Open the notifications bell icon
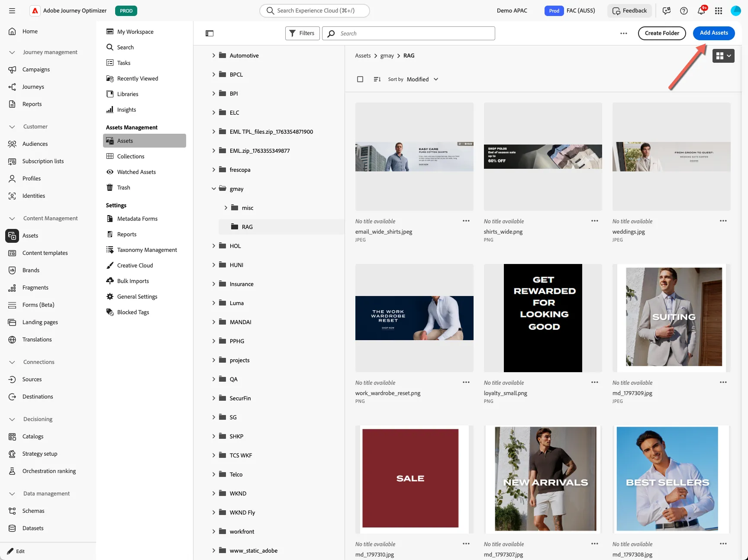748x560 pixels. coord(701,11)
